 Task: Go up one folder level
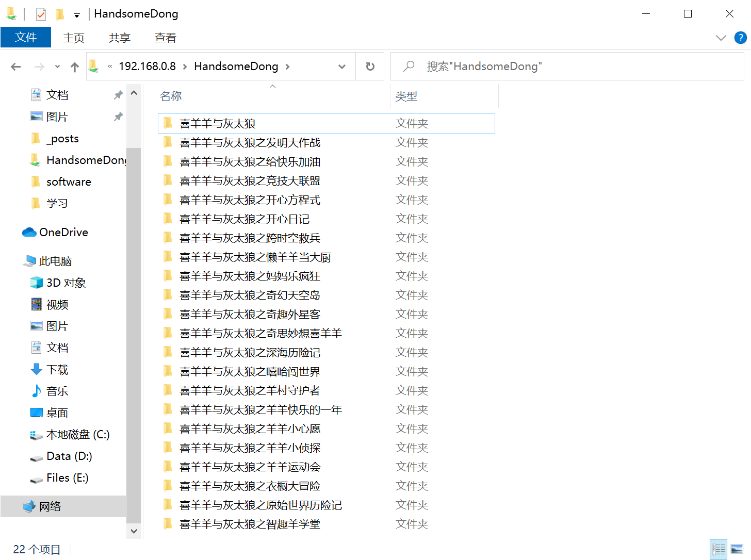[75, 67]
